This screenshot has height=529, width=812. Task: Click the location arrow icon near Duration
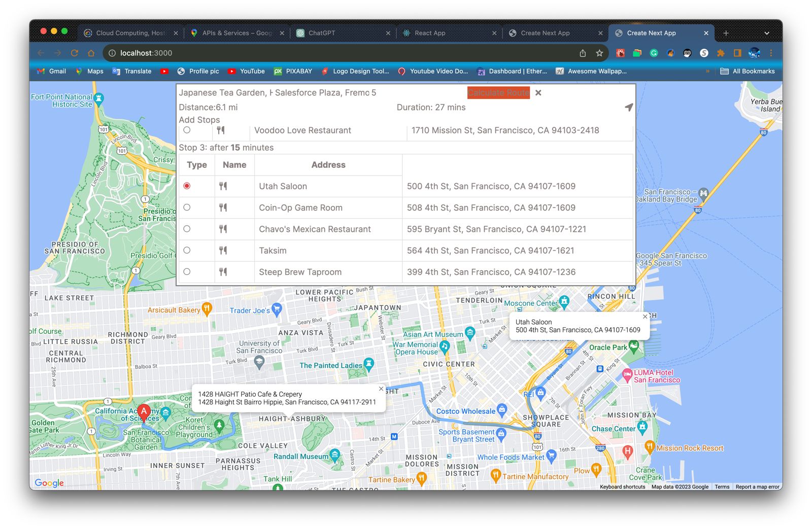(x=629, y=107)
